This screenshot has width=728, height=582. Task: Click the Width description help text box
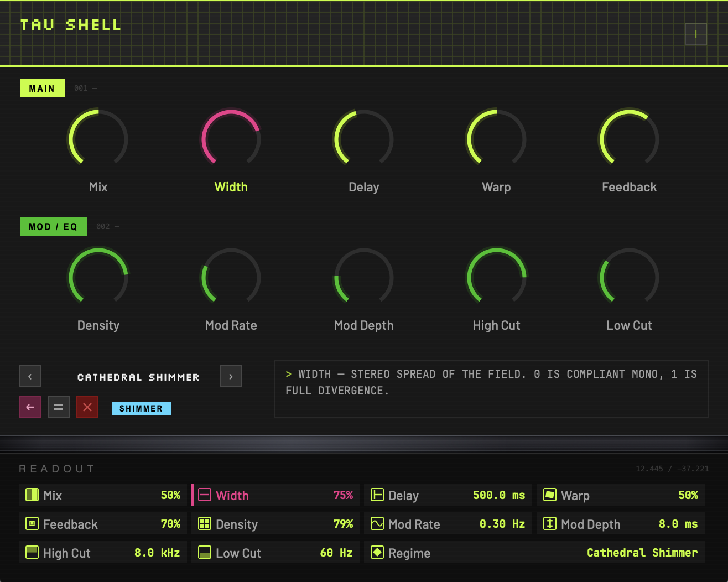[492, 389]
